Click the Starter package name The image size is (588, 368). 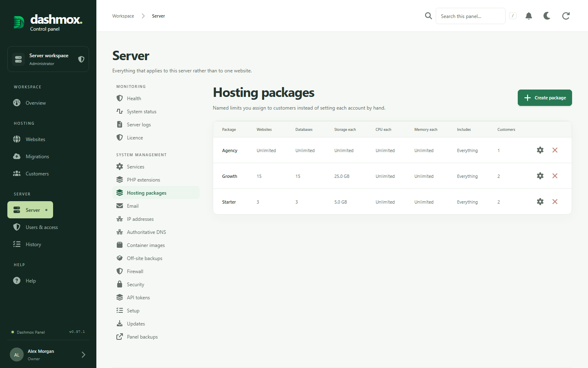pyautogui.click(x=229, y=202)
